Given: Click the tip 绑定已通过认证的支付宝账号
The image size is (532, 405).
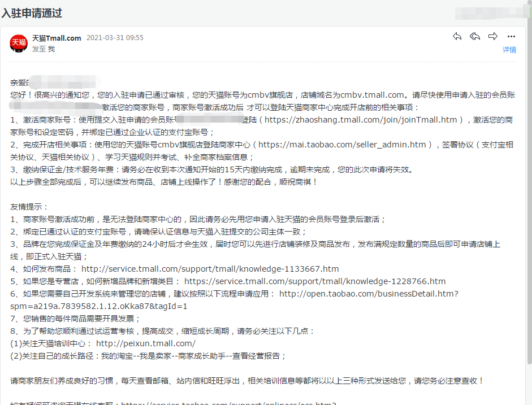Looking at the screenshot, I should (158, 232).
